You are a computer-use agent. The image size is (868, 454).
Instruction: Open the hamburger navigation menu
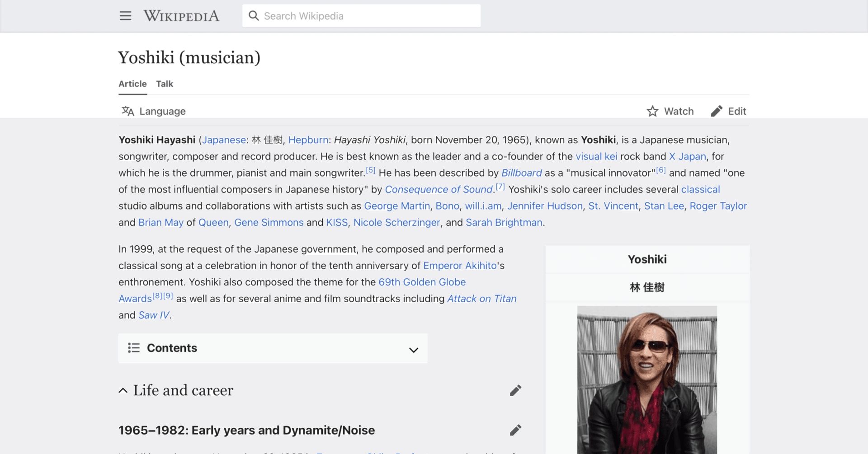125,15
